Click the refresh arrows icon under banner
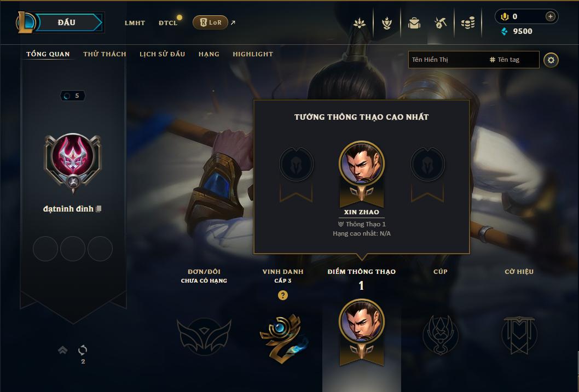Viewport: 579px width, 392px height. pos(83,349)
